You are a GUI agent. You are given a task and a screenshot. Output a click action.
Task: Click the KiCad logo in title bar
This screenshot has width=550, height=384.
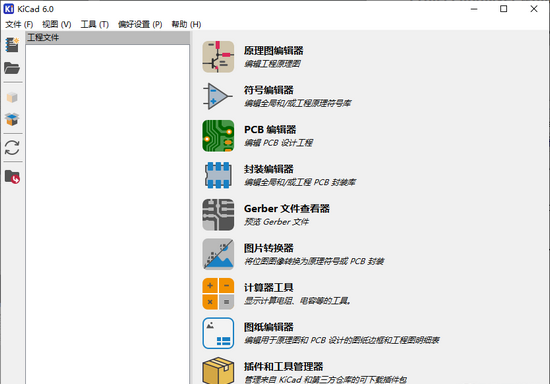click(x=8, y=9)
